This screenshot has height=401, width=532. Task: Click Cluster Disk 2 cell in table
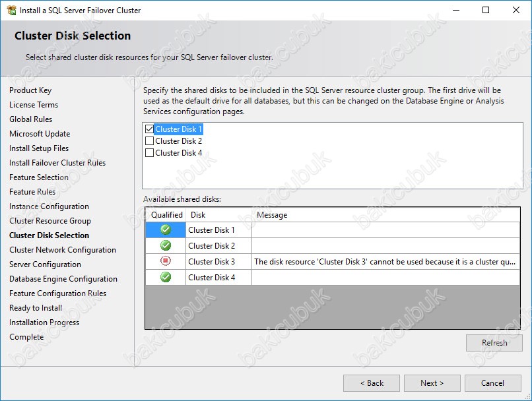pyautogui.click(x=219, y=246)
